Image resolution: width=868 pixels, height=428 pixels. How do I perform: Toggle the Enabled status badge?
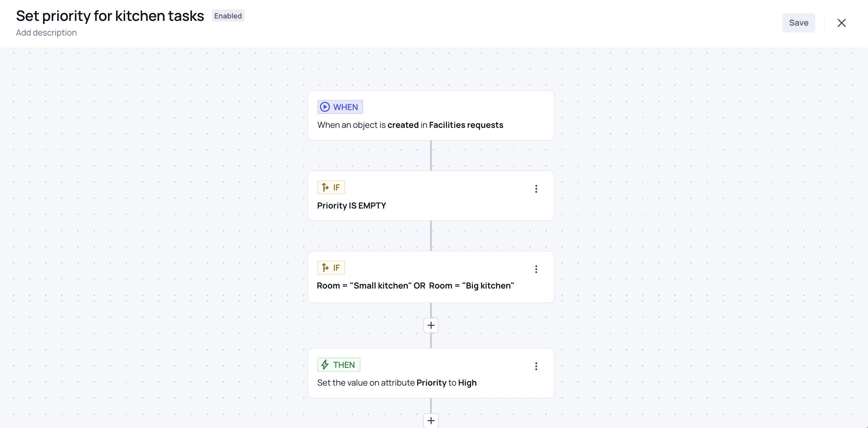pyautogui.click(x=228, y=16)
